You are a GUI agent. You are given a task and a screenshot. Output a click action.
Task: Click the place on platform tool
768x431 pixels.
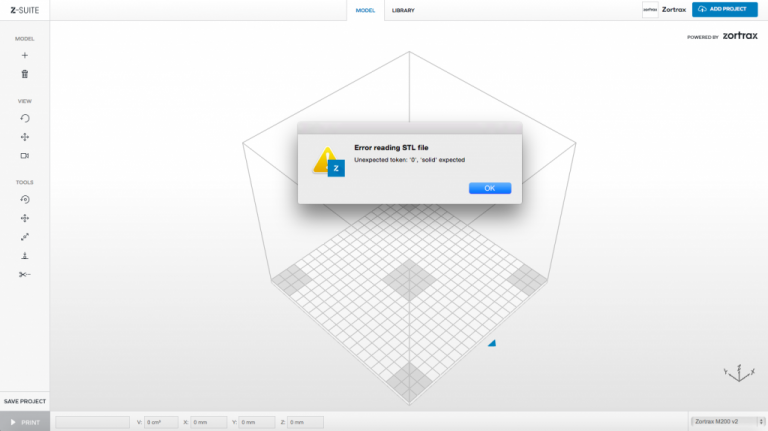pyautogui.click(x=25, y=256)
